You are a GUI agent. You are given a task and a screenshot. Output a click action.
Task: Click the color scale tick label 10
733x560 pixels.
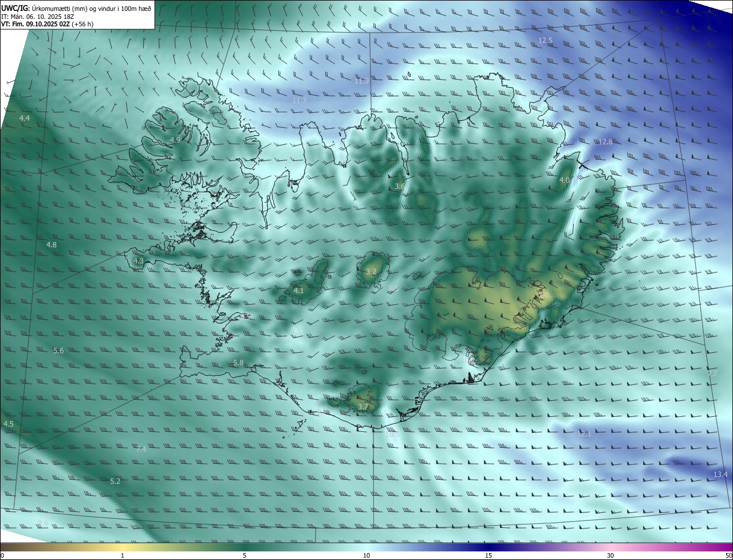click(x=366, y=555)
